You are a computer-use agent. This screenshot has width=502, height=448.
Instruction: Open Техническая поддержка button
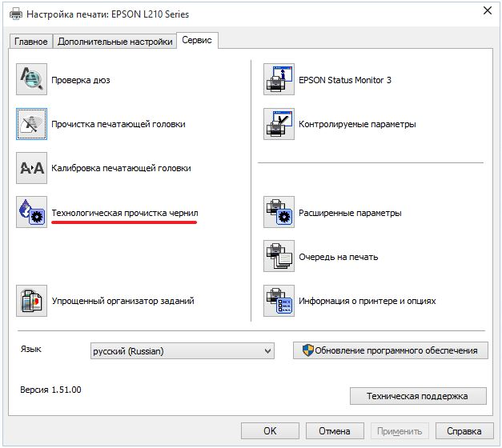418,396
